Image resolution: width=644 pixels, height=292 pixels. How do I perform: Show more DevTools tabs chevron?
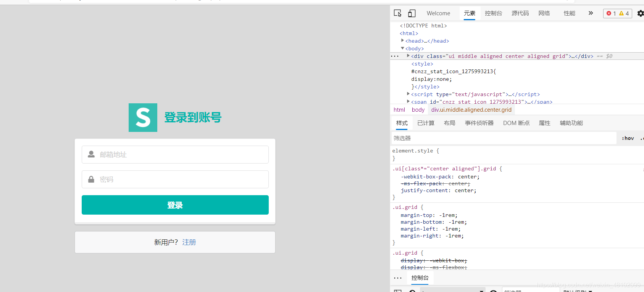tap(591, 13)
